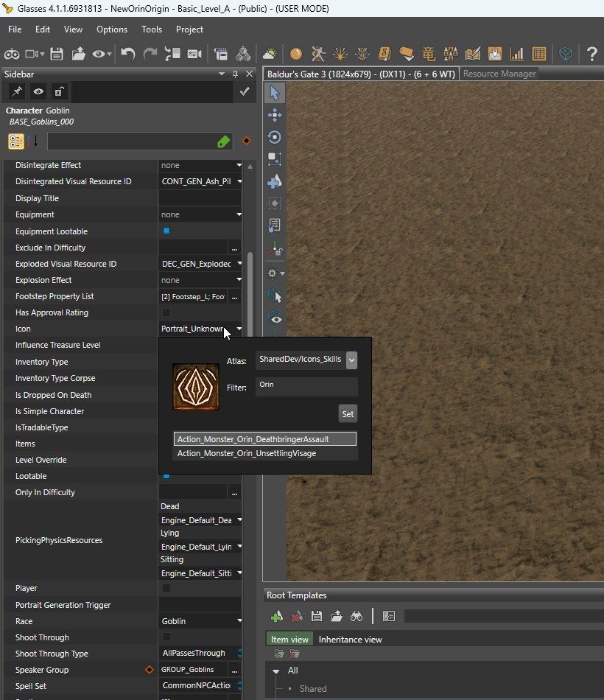The width and height of the screenshot is (604, 700).
Task: Select the arrow selection tool in viewport toolbar
Action: point(275,93)
